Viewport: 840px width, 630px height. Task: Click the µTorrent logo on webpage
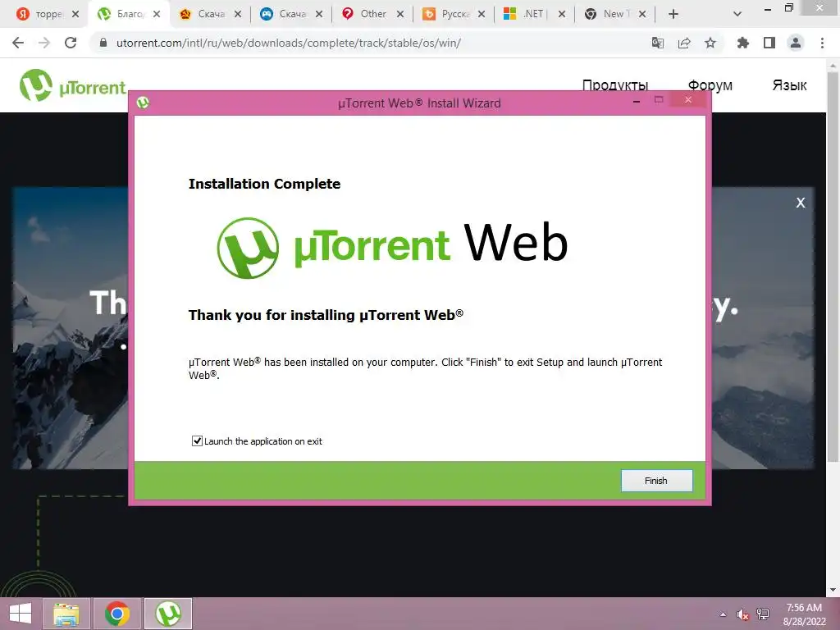pyautogui.click(x=72, y=85)
